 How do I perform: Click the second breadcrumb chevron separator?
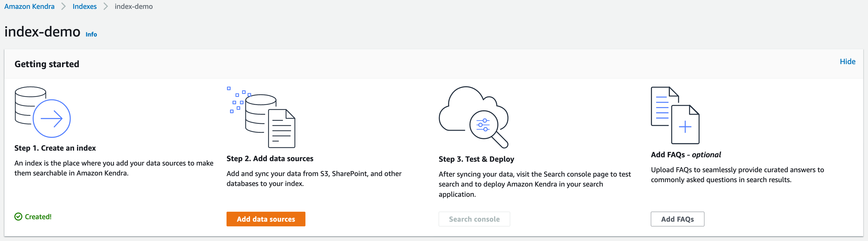click(106, 6)
